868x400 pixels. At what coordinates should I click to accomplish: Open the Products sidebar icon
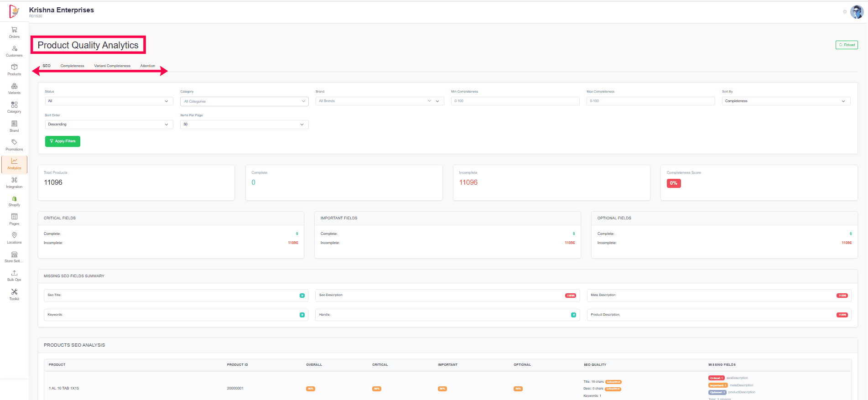pyautogui.click(x=14, y=68)
